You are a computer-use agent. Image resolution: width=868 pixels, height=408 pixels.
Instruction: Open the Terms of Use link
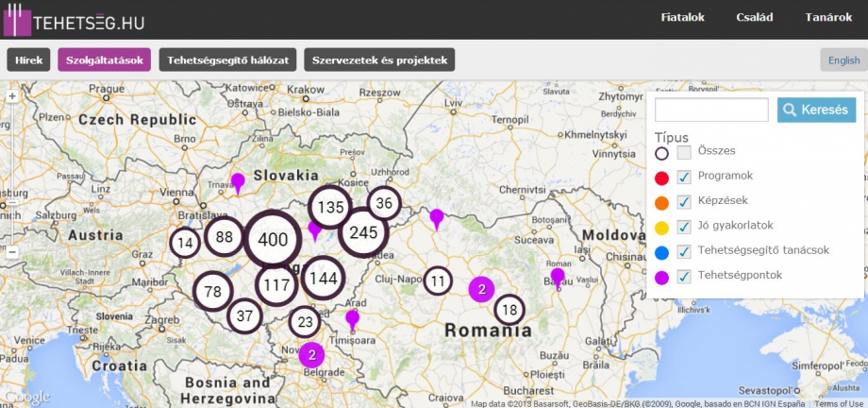[x=839, y=403]
